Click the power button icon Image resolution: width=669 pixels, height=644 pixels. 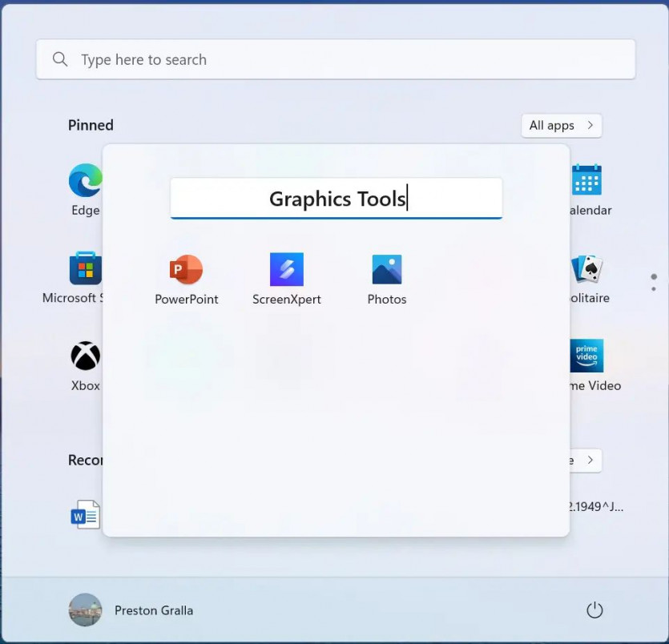coord(594,610)
